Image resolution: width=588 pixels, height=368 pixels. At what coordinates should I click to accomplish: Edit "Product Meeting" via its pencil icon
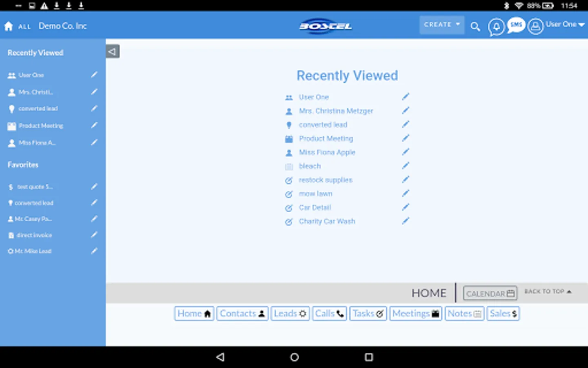pos(406,138)
